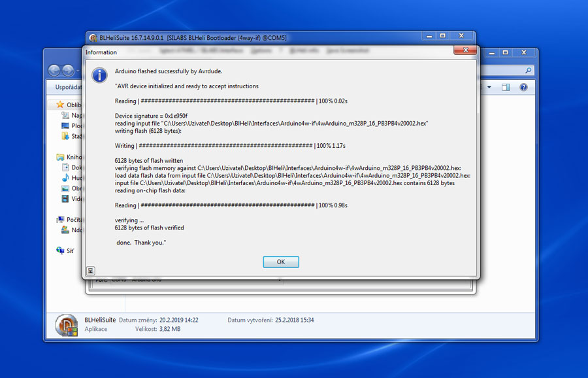This screenshot has width=588, height=378.
Task: Click '6128 bytes of flash verified' line
Action: coord(149,228)
